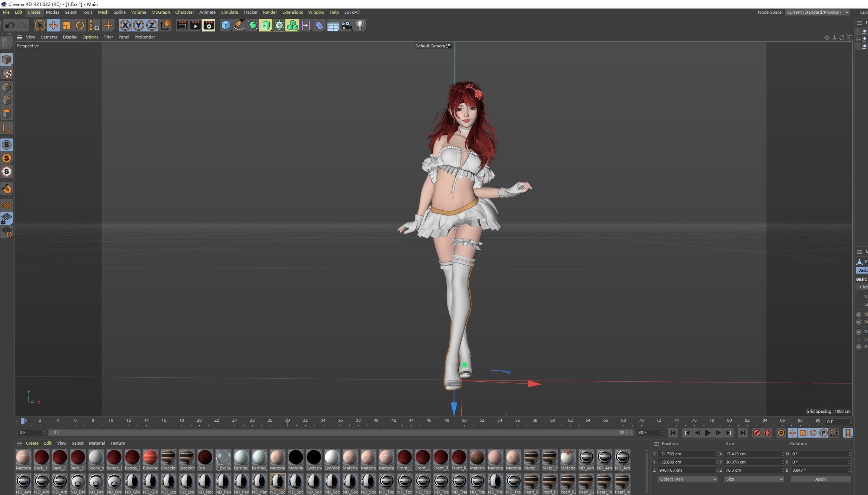
Task: Click the PSR reset icon
Action: pos(94,25)
